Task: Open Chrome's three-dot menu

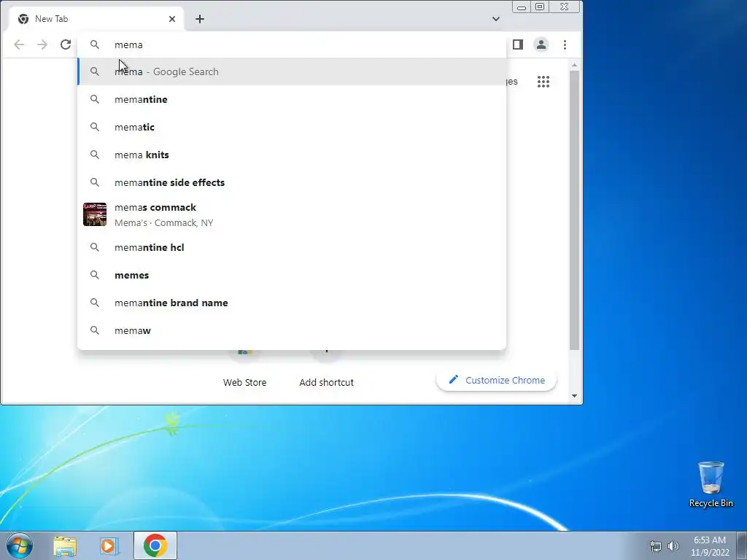Action: (565, 44)
